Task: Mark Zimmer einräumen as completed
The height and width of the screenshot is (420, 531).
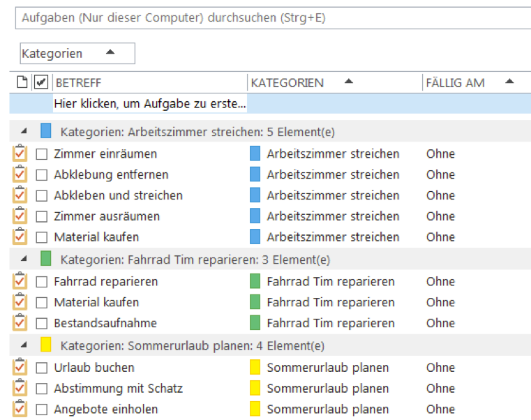Action: [x=42, y=154]
